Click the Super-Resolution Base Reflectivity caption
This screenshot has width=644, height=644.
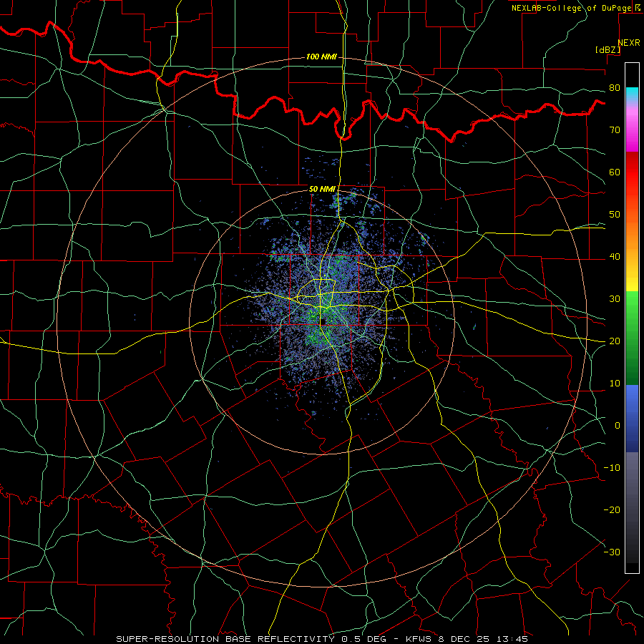coord(321,639)
